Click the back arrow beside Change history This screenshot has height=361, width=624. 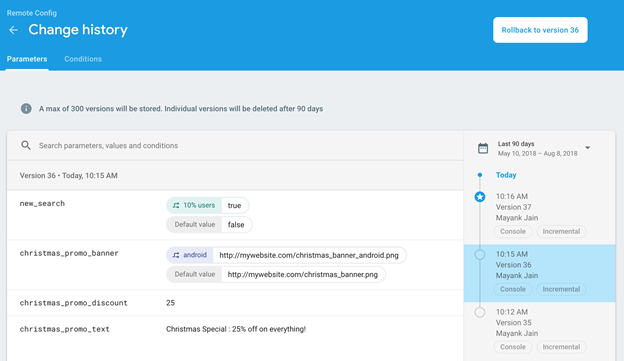[x=14, y=30]
